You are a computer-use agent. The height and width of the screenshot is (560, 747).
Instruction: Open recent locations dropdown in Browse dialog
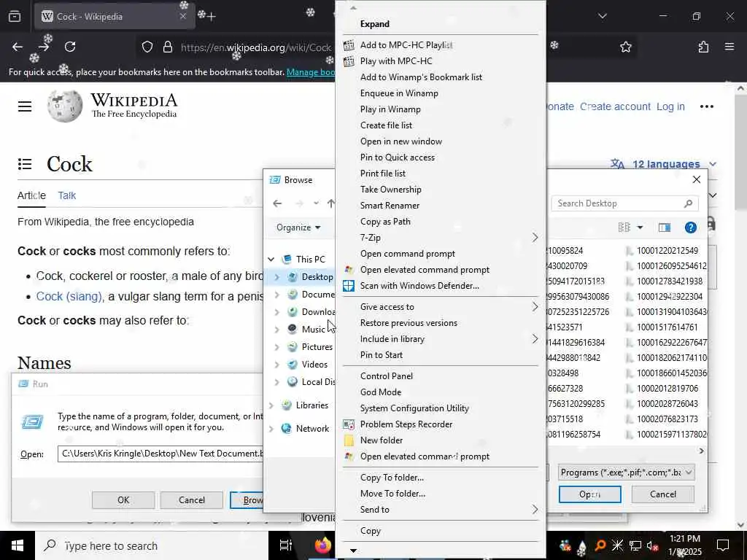(x=316, y=203)
